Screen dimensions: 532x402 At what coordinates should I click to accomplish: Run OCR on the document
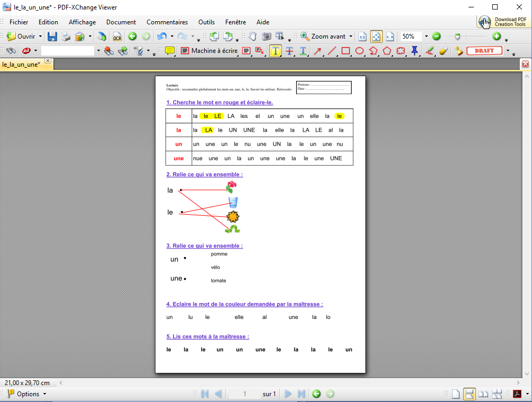pyautogui.click(x=117, y=36)
